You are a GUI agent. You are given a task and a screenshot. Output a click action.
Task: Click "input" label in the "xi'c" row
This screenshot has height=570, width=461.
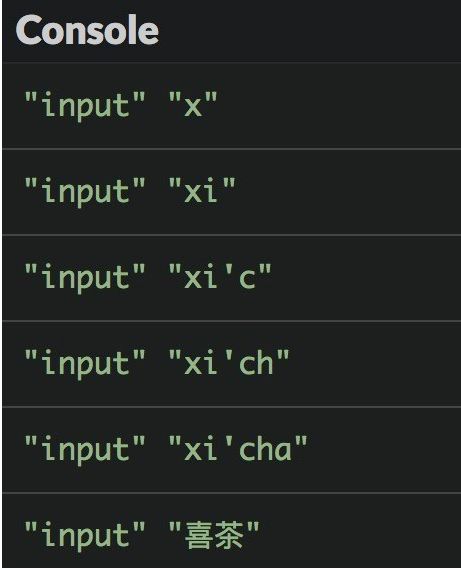pyautogui.click(x=85, y=277)
